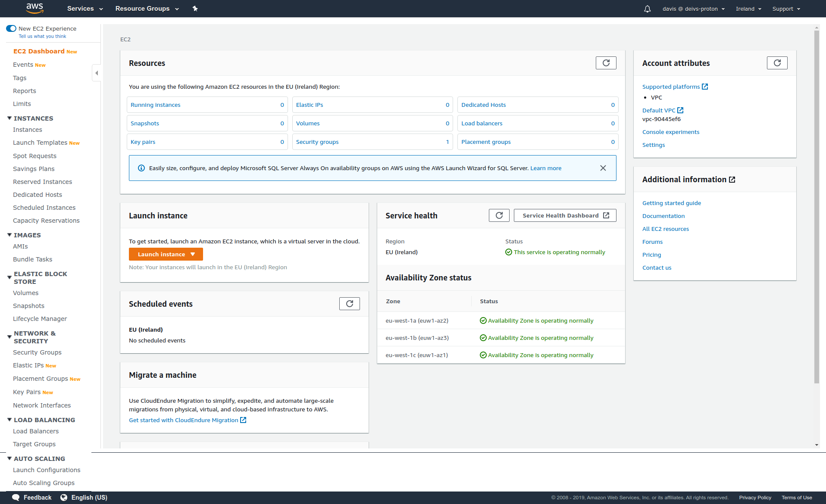Collapse the sidebar with the arrow handle
826x504 pixels.
pyautogui.click(x=97, y=73)
